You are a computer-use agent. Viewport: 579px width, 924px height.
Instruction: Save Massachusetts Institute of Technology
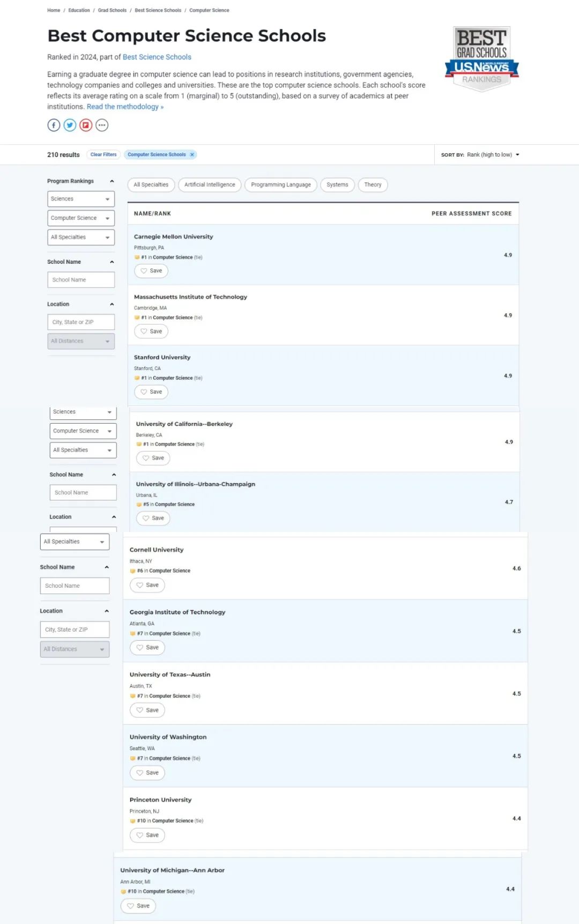point(151,331)
